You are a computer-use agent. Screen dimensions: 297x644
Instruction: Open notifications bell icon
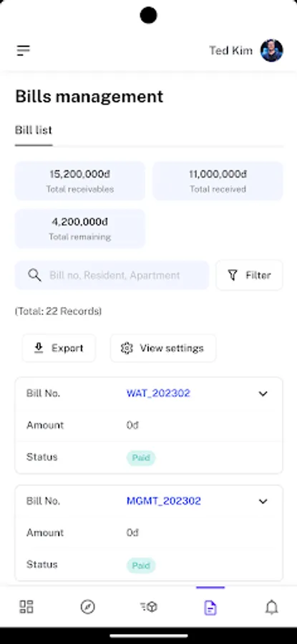(271, 607)
